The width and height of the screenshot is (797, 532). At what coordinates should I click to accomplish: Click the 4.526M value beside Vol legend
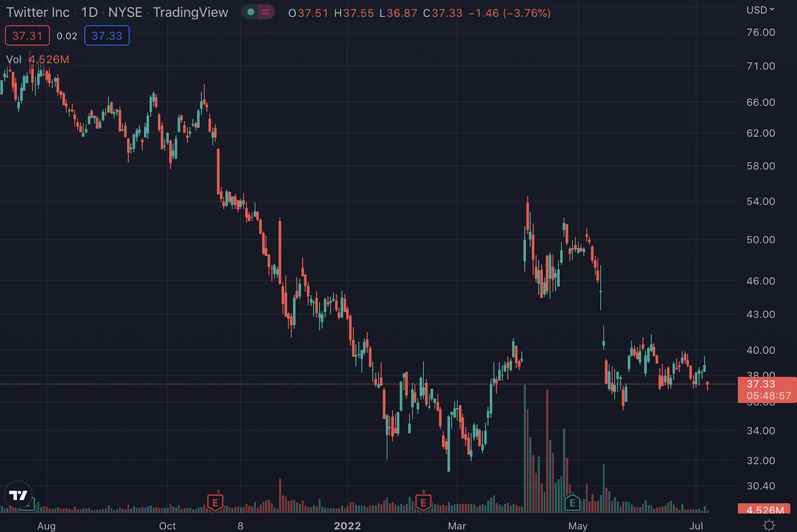[49, 60]
